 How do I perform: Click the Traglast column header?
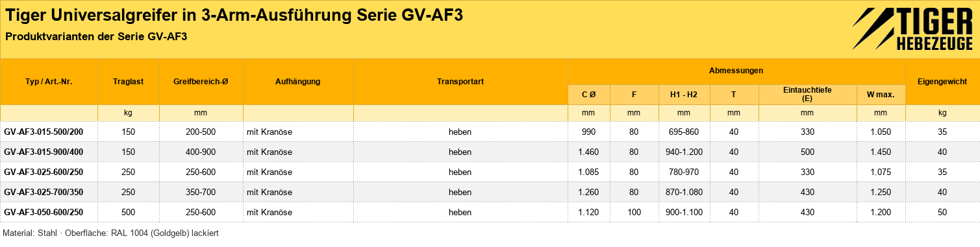click(x=128, y=82)
